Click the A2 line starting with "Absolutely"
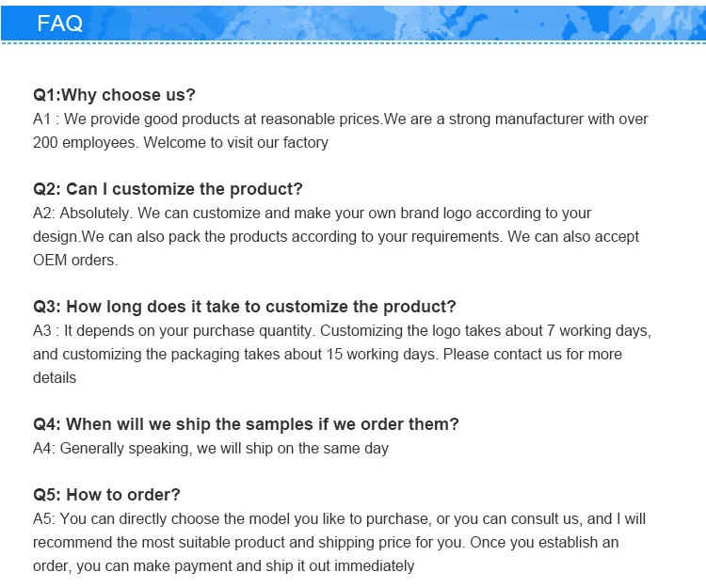This screenshot has height=588, width=706. 312,213
